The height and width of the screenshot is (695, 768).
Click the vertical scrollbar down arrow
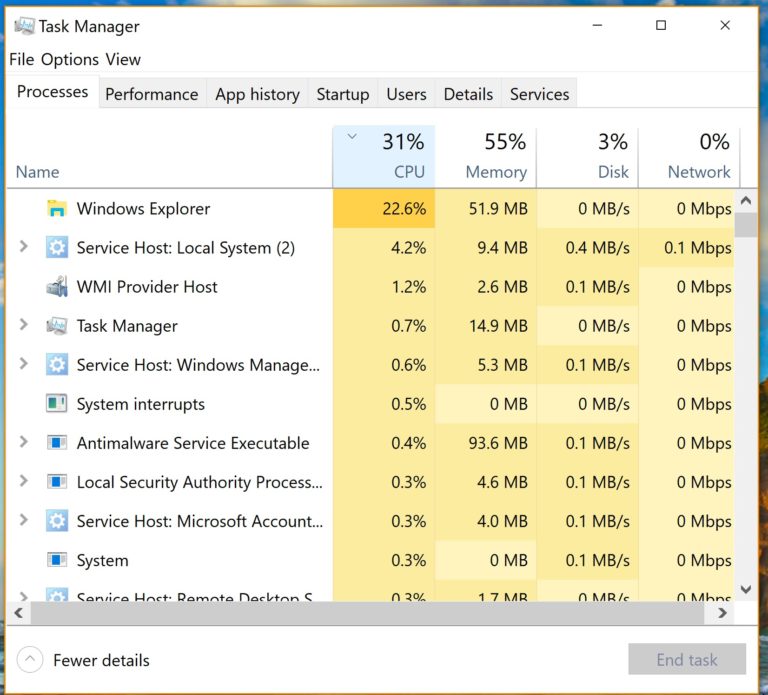point(746,589)
